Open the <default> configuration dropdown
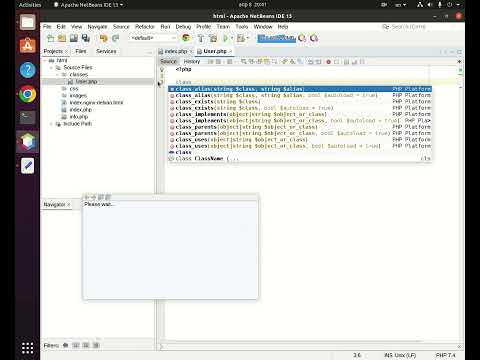Image resolution: width=480 pixels, height=360 pixels. pos(152,38)
